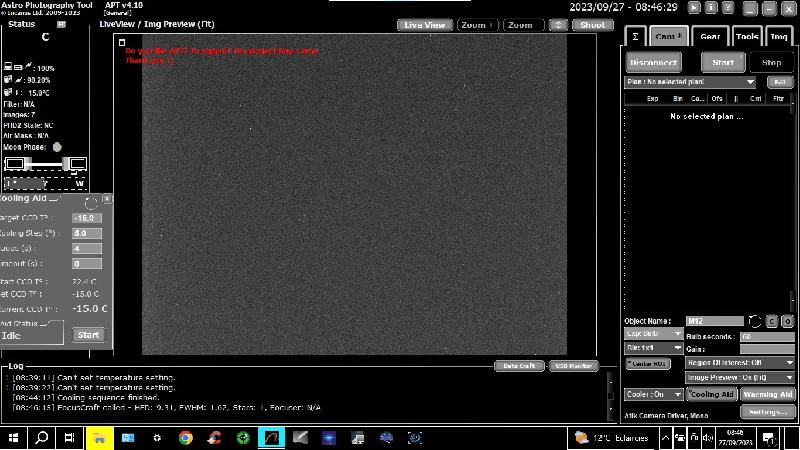Click the Warming Aid button
This screenshot has width=800, height=450.
point(768,394)
